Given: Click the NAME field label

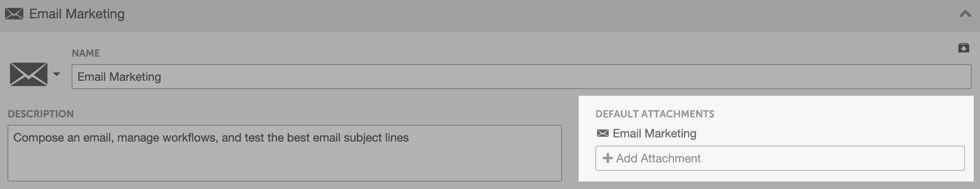Looking at the screenshot, I should click(86, 53).
